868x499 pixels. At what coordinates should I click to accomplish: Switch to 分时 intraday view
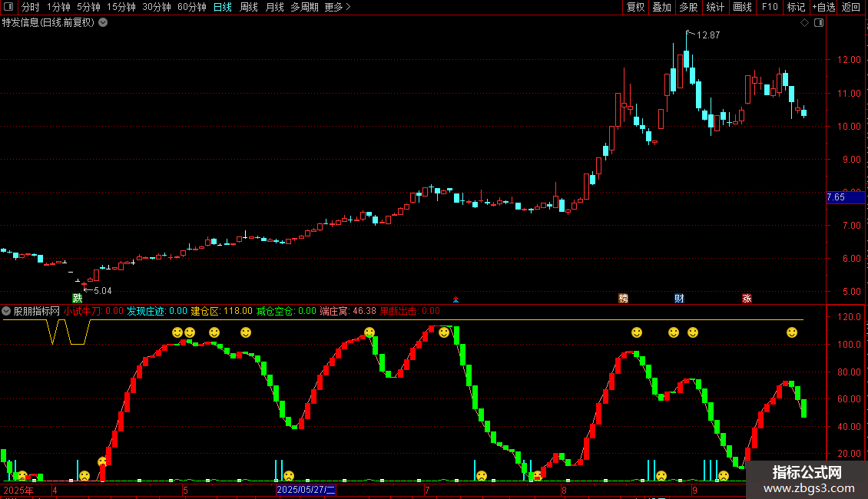(x=31, y=7)
